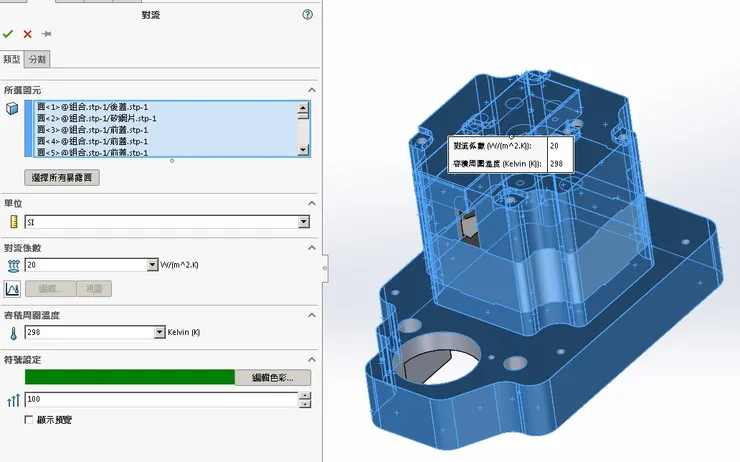Click the thermometer ambient temperature icon
Screen dimensions: 740x462
coord(14,333)
